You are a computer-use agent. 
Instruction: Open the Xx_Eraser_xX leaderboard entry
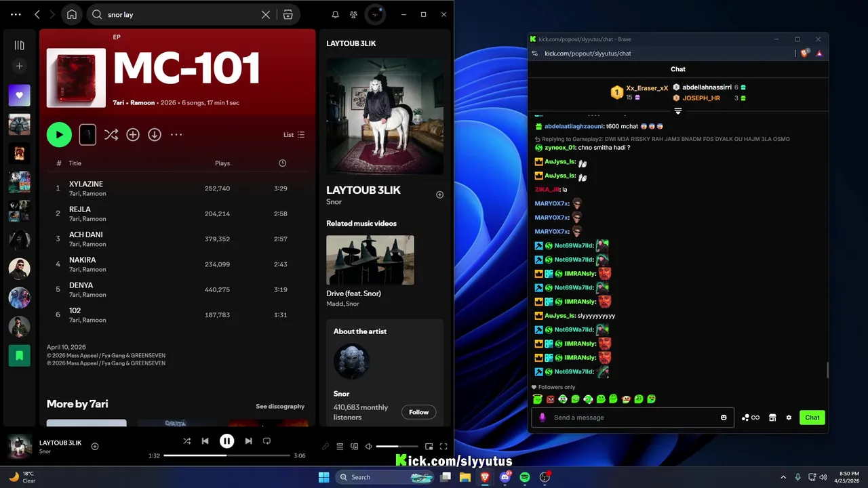point(639,92)
